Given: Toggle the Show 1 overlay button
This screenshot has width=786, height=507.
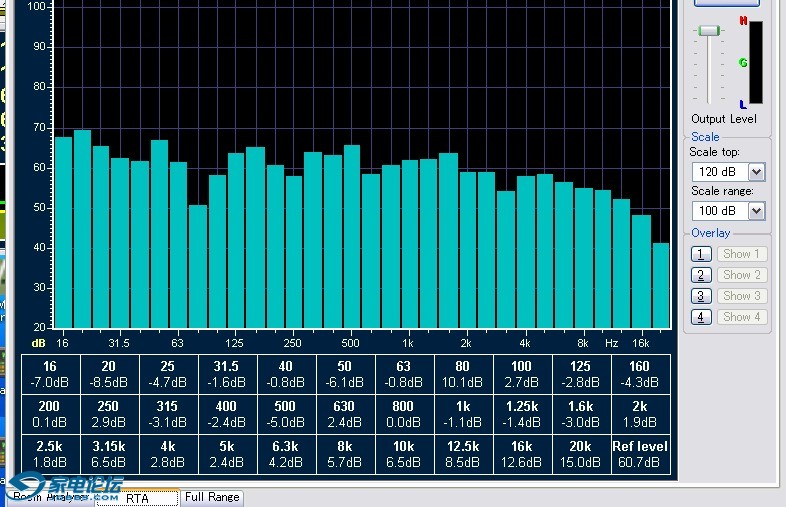Looking at the screenshot, I should (x=742, y=254).
